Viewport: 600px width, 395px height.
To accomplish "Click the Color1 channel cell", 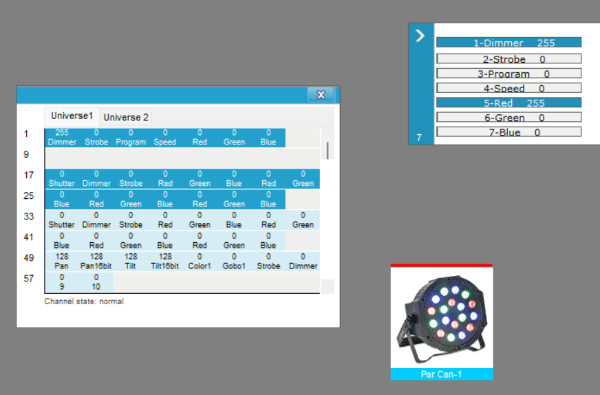I will tap(199, 261).
